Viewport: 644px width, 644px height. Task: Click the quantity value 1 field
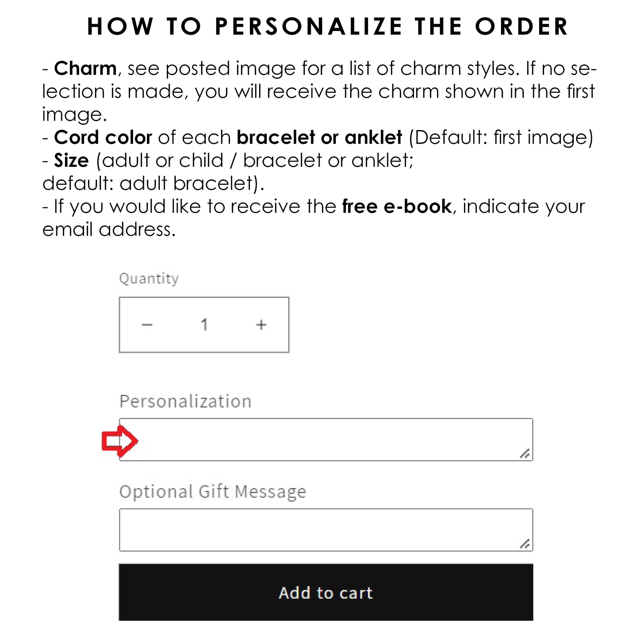(x=204, y=325)
